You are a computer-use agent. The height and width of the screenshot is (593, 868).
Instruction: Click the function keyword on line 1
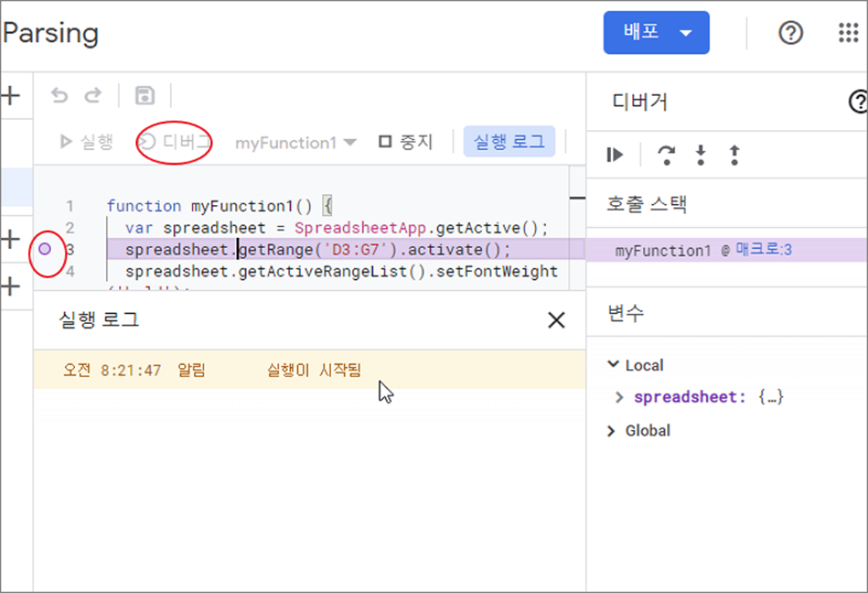pyautogui.click(x=144, y=206)
